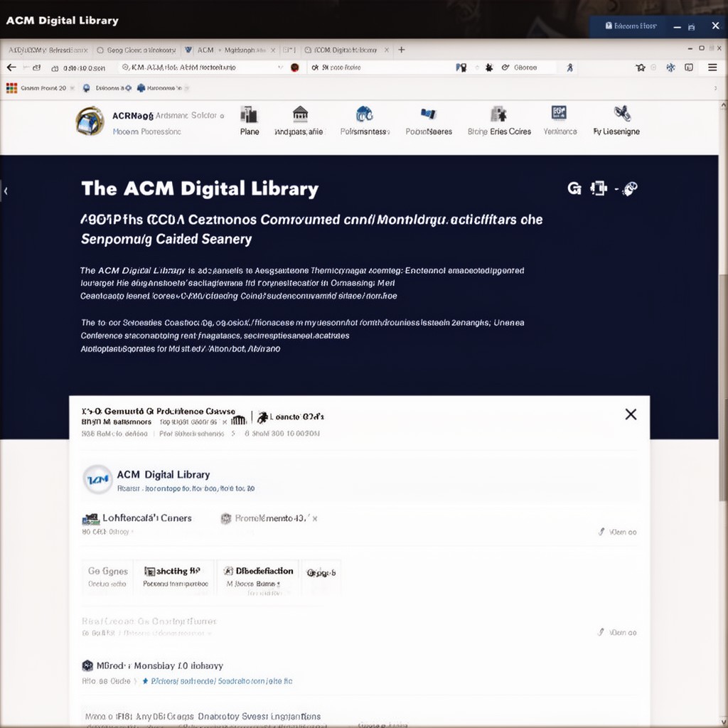This screenshot has height=728, width=728.
Task: Open the building icon above 'indjpats, afiie'
Action: coord(301,114)
